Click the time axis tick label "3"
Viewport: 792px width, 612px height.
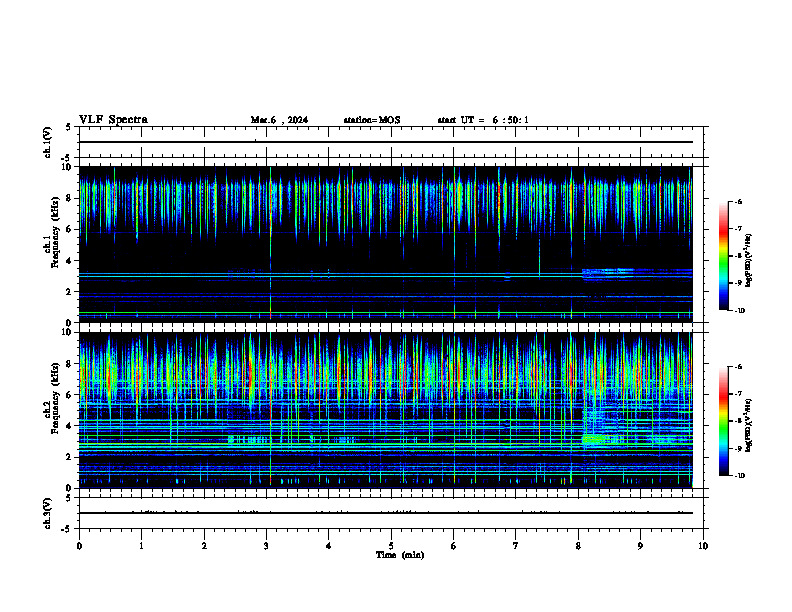266,546
